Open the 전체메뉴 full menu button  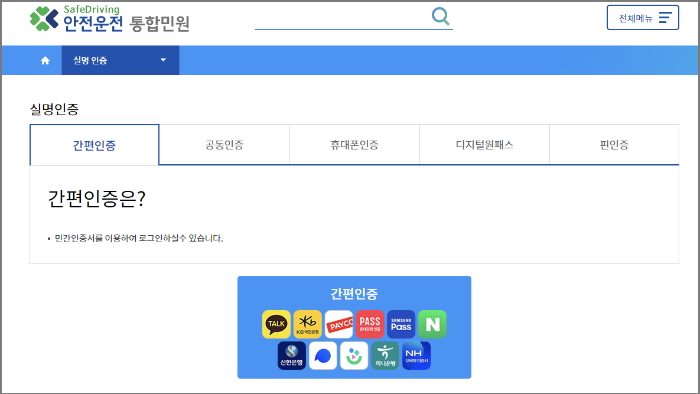coord(642,18)
